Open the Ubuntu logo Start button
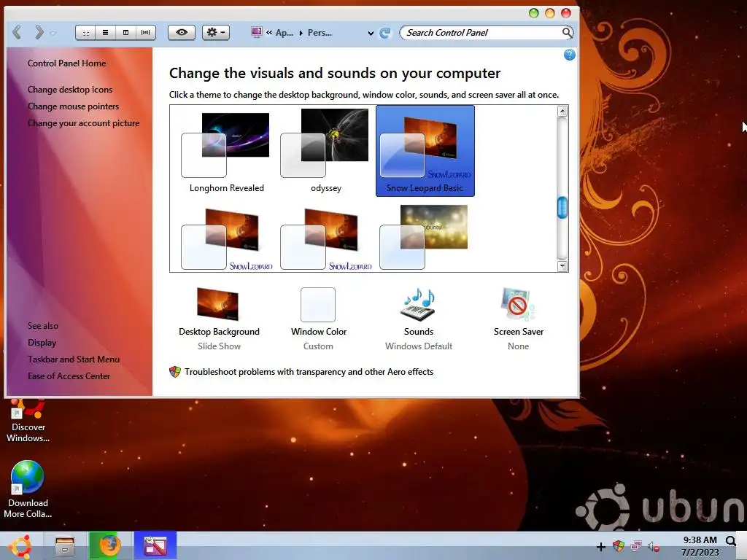Image resolution: width=747 pixels, height=560 pixels. (20, 545)
